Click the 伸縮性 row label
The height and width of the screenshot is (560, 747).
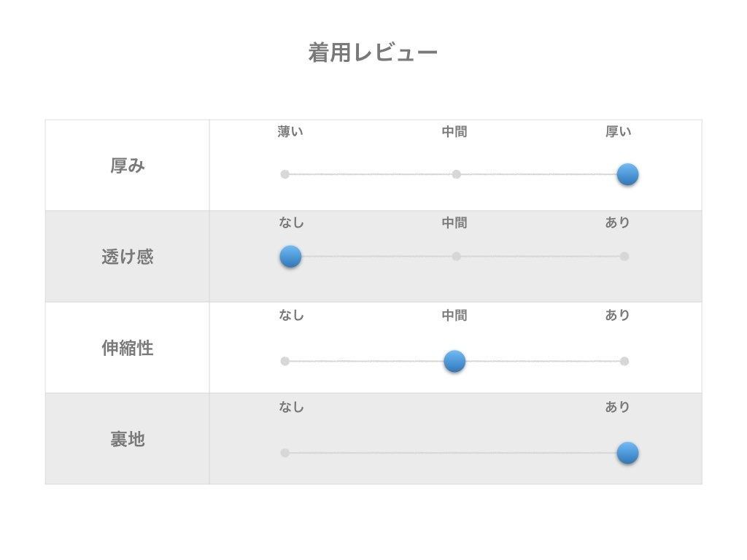click(128, 349)
